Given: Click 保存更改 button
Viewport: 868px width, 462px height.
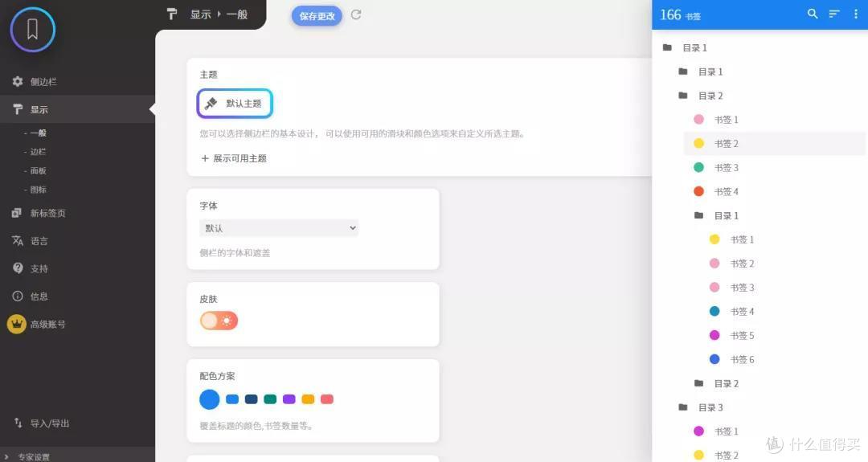Looking at the screenshot, I should pos(317,15).
